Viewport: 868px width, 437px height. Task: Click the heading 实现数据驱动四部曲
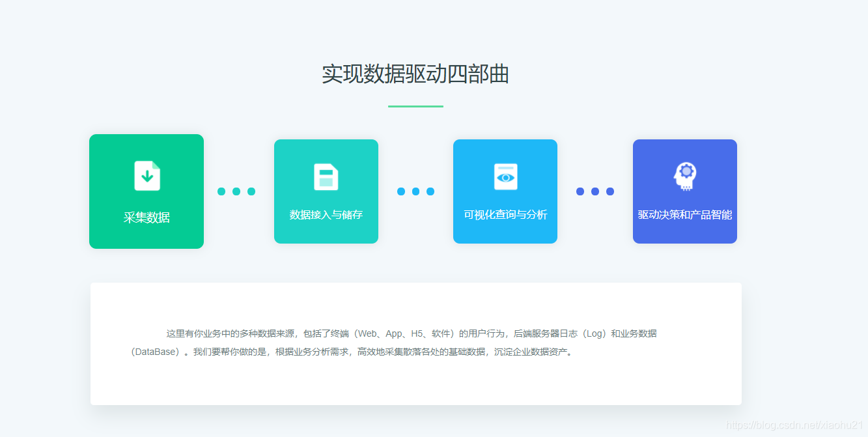416,75
